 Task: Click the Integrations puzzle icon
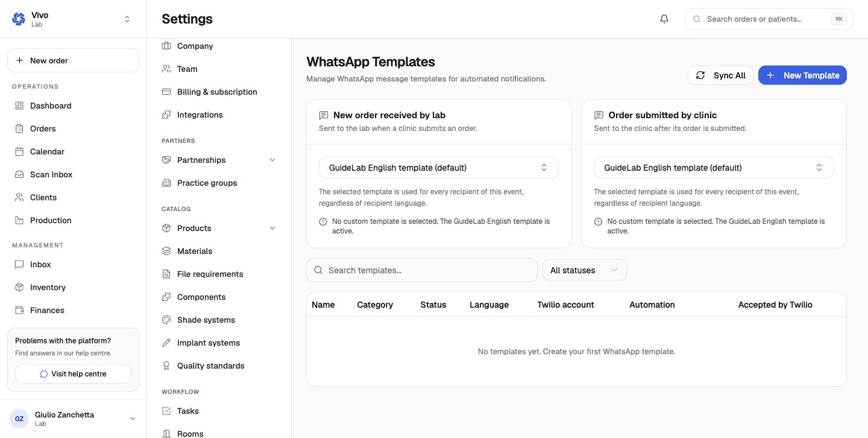point(166,115)
